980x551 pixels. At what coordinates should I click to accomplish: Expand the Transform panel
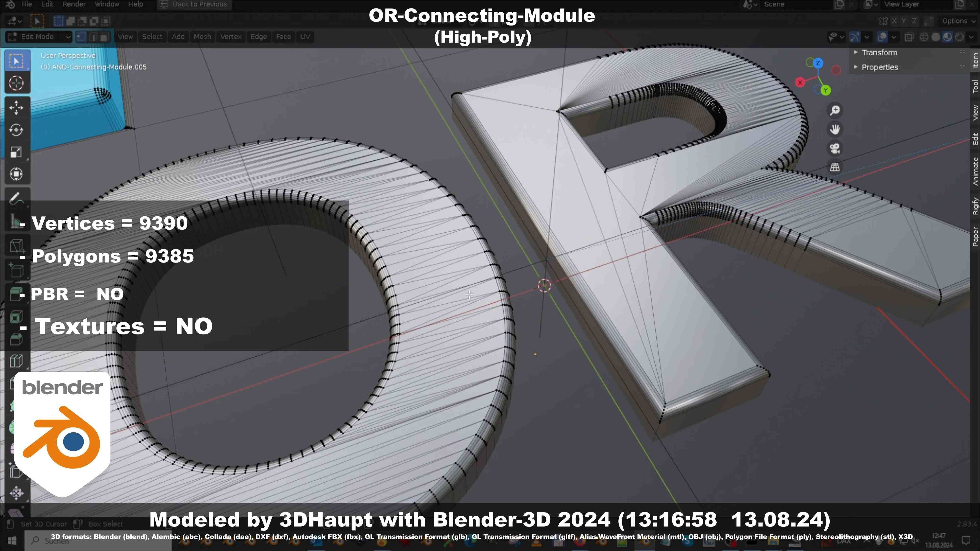tap(879, 53)
